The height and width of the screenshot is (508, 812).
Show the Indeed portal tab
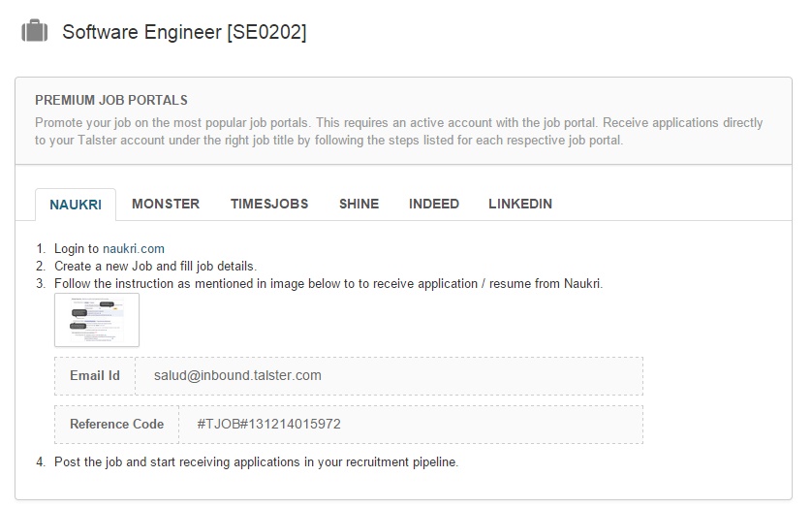coord(434,204)
